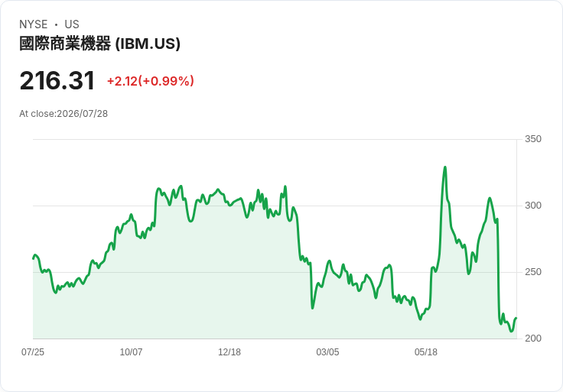Click the 300 y-axis price label

533,206
